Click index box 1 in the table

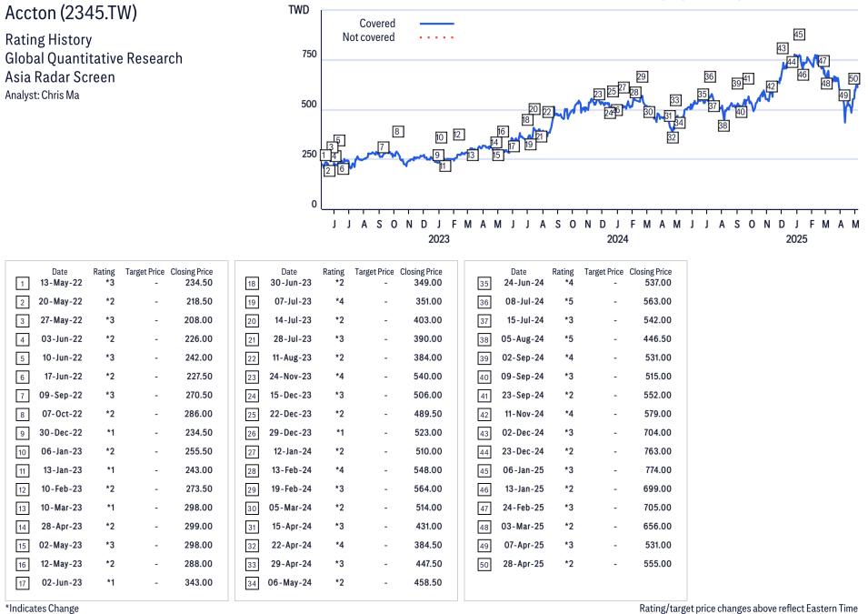22,284
